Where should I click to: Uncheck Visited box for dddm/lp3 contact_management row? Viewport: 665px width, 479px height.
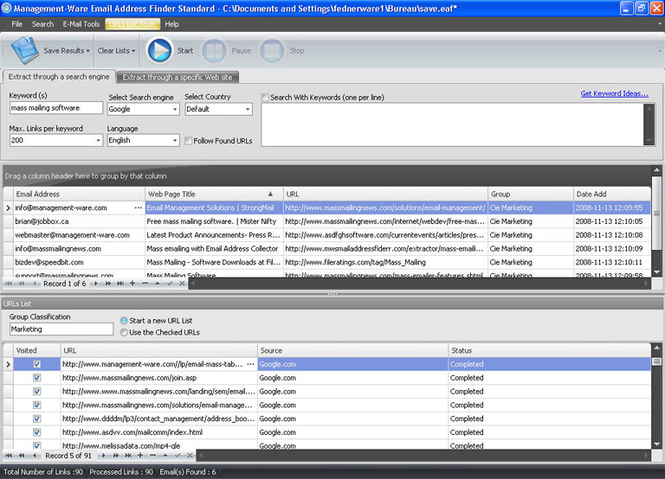[x=37, y=418]
